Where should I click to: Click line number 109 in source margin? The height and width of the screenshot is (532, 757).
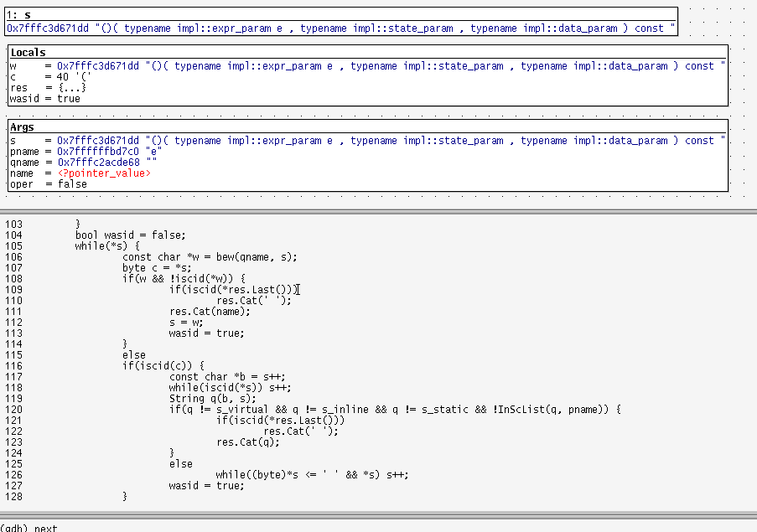point(13,290)
